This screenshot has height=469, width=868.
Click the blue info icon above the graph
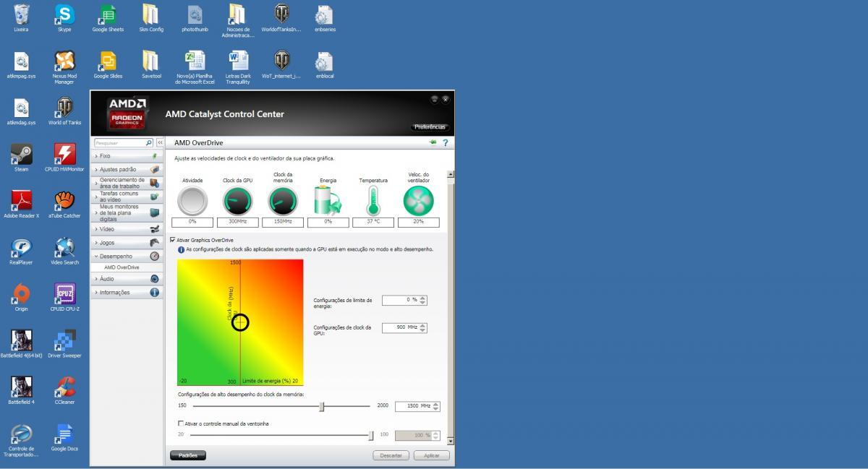coord(181,249)
